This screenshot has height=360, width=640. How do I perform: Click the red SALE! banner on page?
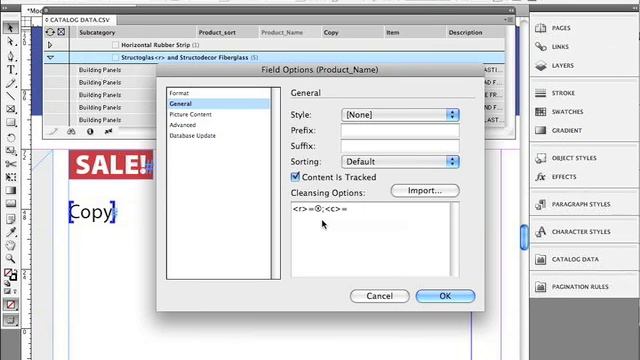pyautogui.click(x=111, y=164)
